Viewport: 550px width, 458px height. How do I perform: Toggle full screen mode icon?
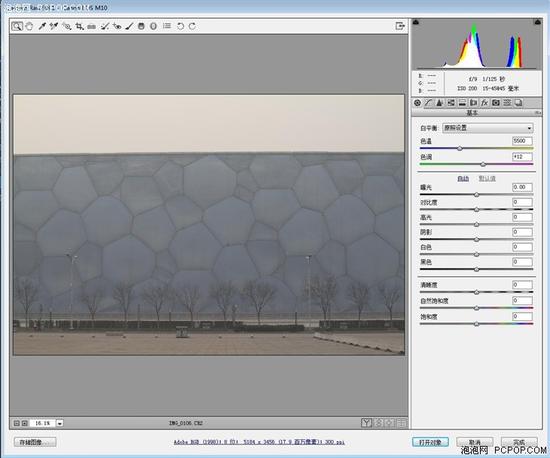coord(400,26)
